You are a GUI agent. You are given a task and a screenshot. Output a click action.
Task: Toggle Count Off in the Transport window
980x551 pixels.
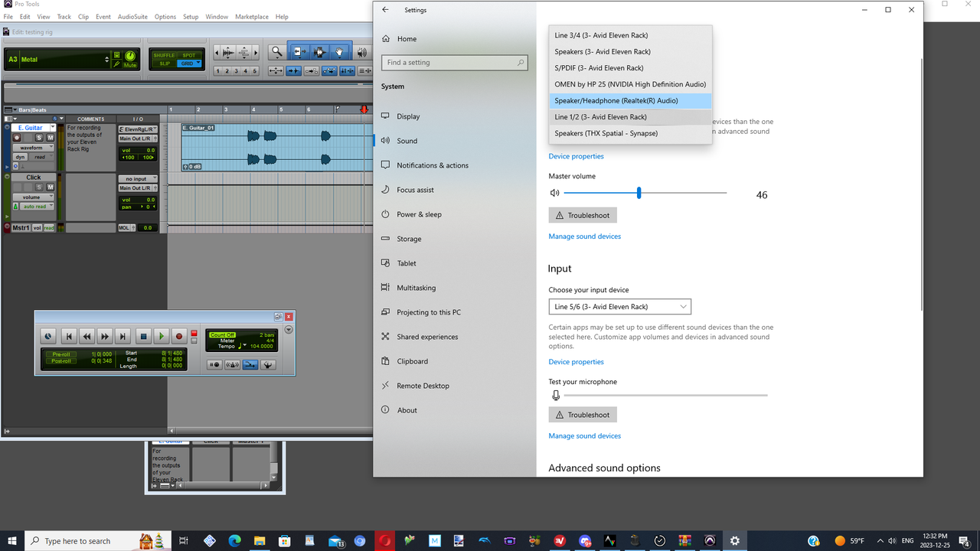(x=222, y=335)
